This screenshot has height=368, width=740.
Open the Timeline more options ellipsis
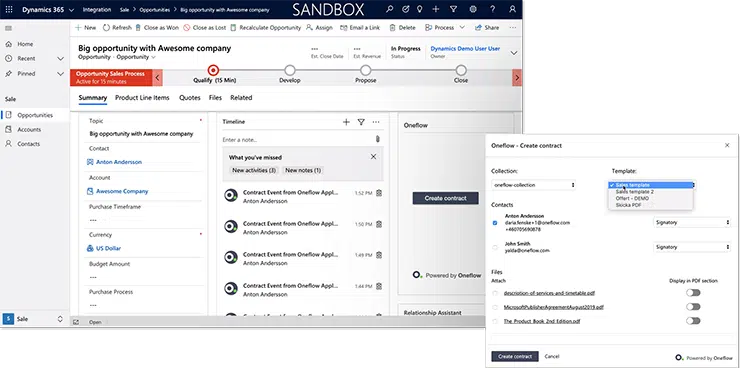pyautogui.click(x=376, y=122)
